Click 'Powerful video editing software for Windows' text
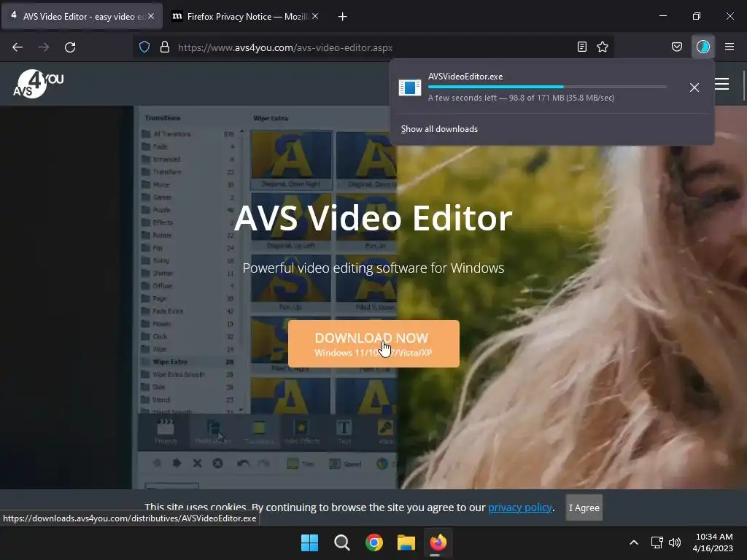 click(x=373, y=268)
